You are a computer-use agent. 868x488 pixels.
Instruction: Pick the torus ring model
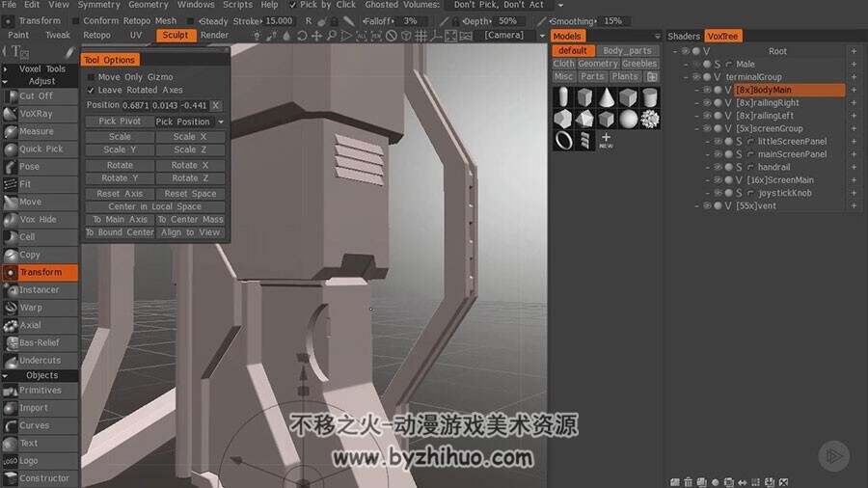coord(563,141)
